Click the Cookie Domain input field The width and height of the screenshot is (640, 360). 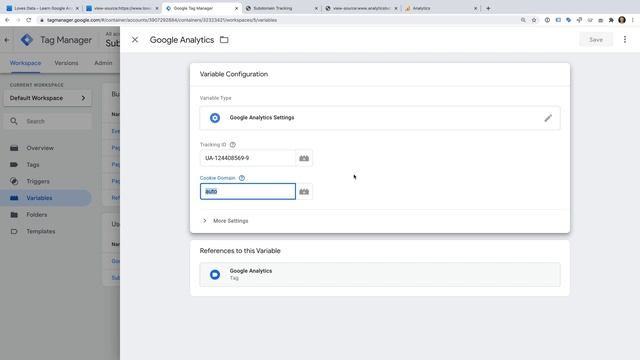click(247, 191)
